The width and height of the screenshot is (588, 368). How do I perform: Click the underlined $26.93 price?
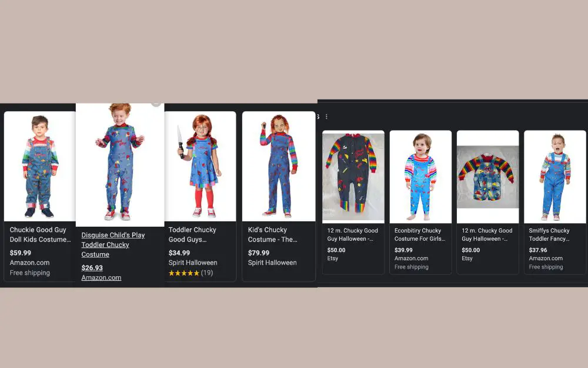(x=92, y=268)
